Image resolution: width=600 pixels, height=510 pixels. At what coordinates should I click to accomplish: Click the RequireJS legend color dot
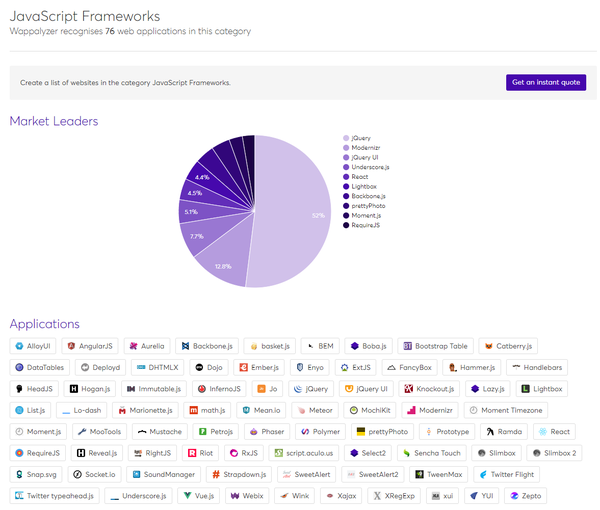pos(346,225)
